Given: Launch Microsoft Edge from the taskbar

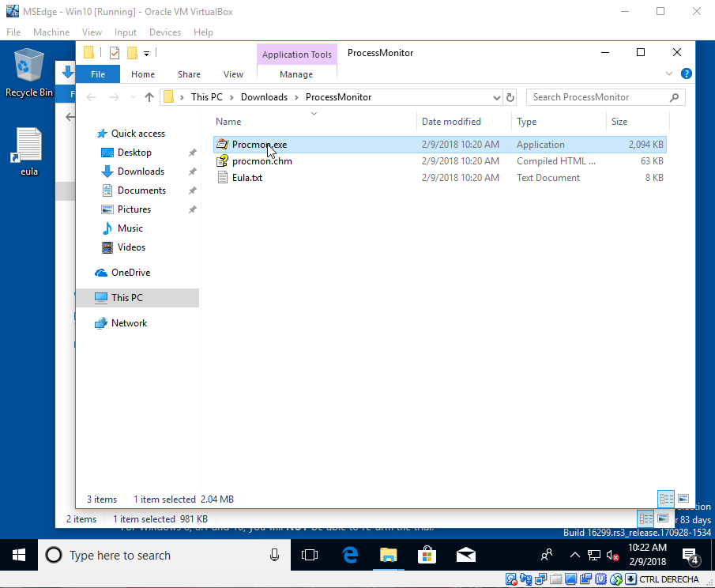Looking at the screenshot, I should pyautogui.click(x=350, y=555).
